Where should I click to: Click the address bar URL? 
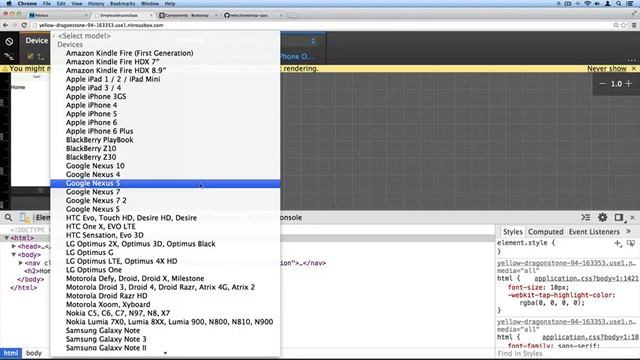click(101, 25)
